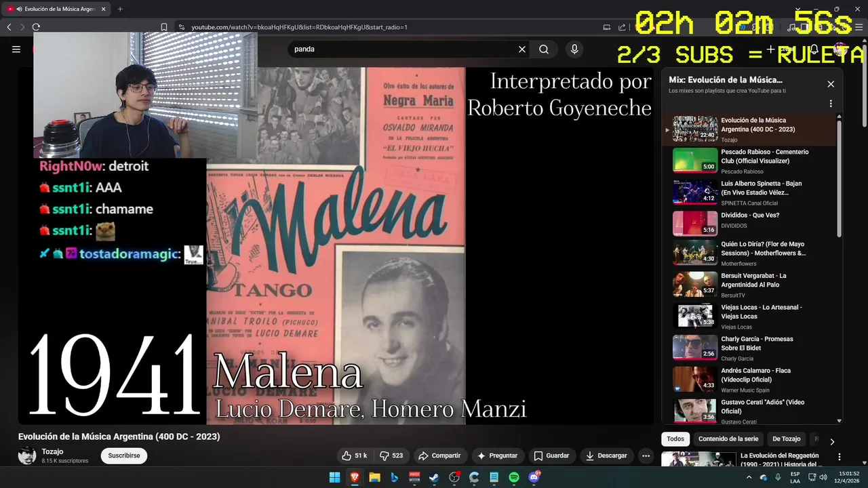Open Brave browser from the taskbar
The width and height of the screenshot is (868, 488).
[355, 477]
